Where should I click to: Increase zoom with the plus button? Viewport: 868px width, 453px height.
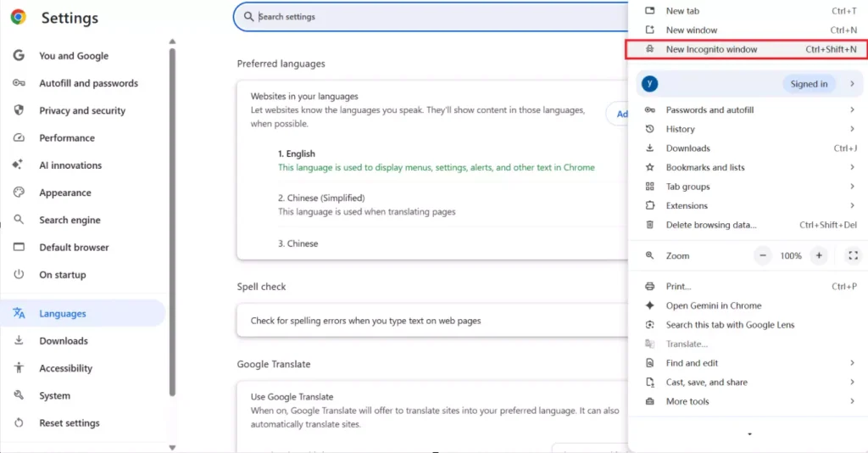pos(819,255)
